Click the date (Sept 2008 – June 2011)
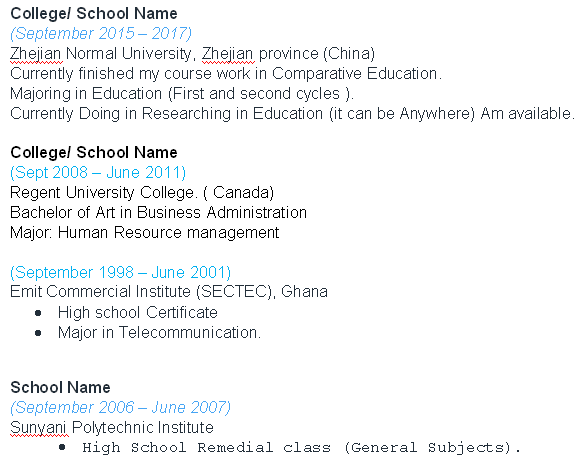Screen dimensions: 576x467 click(98, 172)
